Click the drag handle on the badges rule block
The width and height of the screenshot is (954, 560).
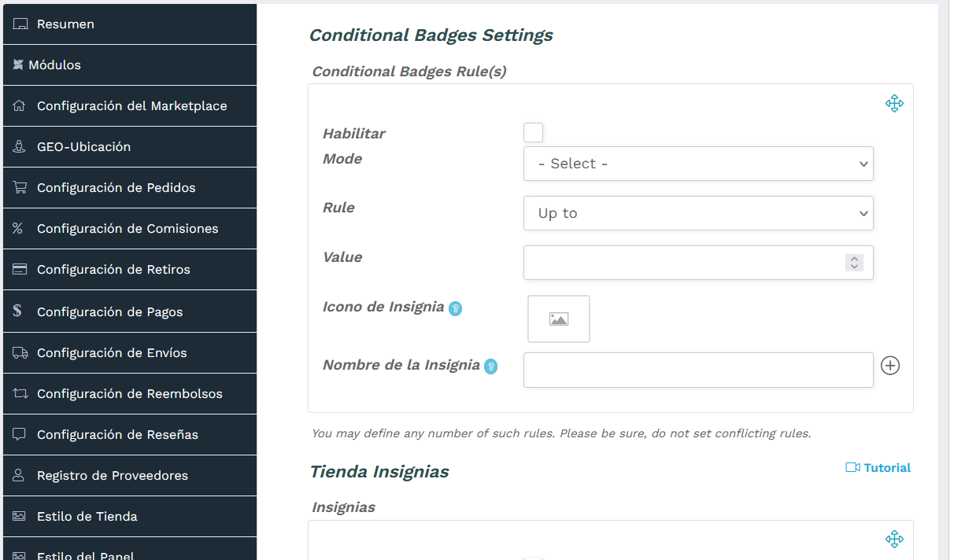coord(894,103)
